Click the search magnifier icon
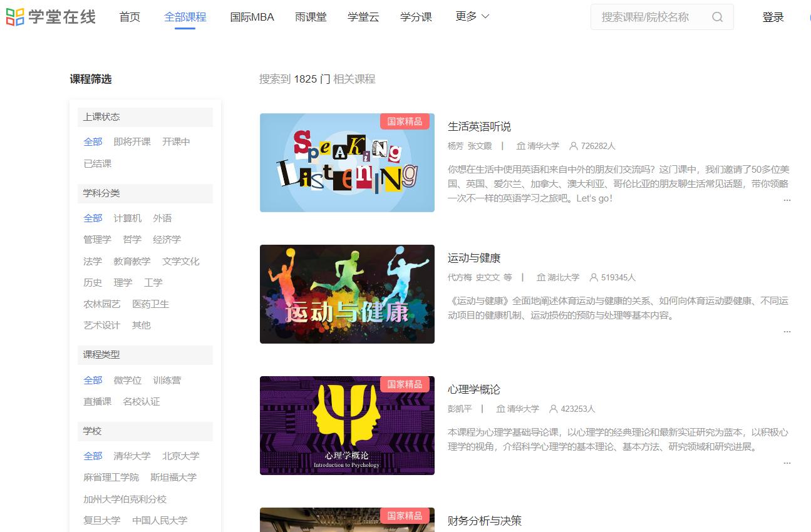Viewport: 811px width, 532px height. [x=717, y=17]
